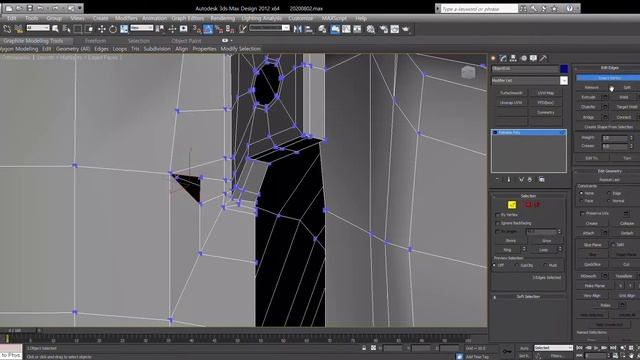
Task: Click the ViewCube in viewport corner
Action: (x=468, y=73)
